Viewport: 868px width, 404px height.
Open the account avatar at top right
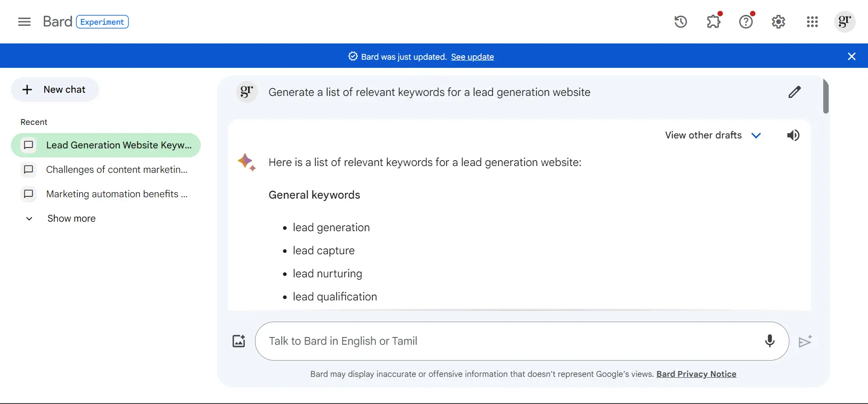coord(844,22)
